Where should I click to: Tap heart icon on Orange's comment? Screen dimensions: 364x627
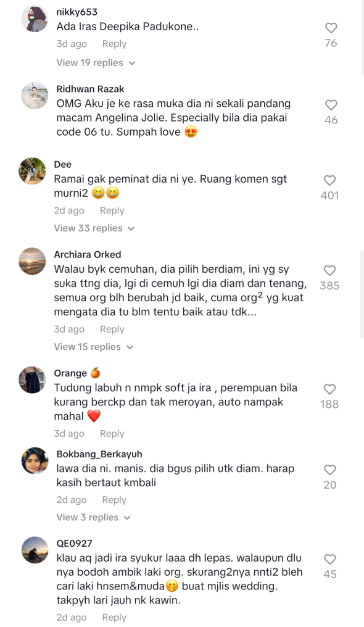(x=329, y=389)
